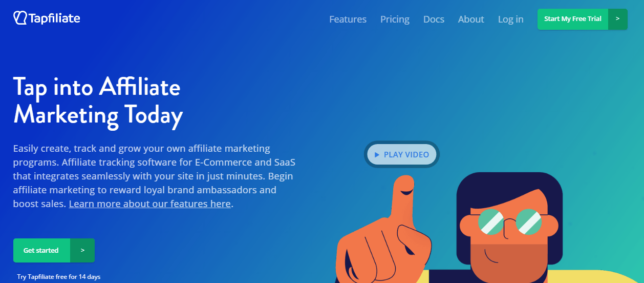Click the Start My Free Trial button
Image resolution: width=644 pixels, height=283 pixels.
[x=582, y=19]
